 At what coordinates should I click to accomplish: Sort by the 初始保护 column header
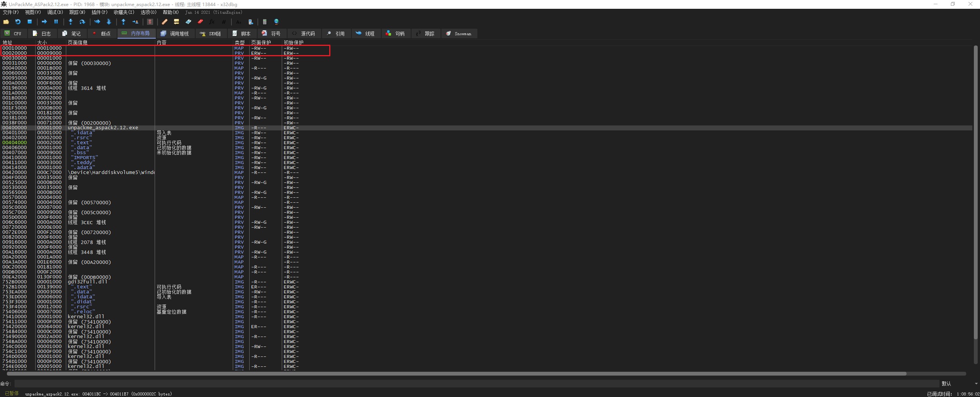click(294, 42)
